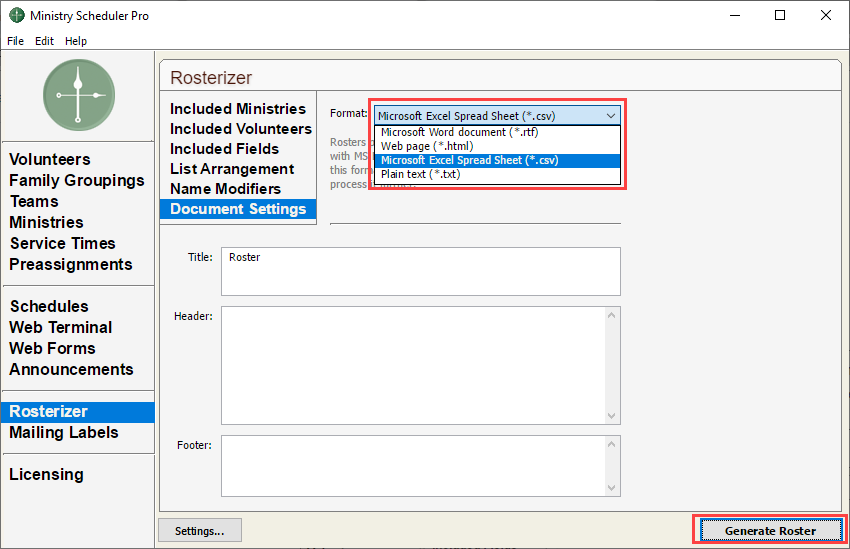Open Preassignments section
Screen dimensions: 850x549
point(71,264)
